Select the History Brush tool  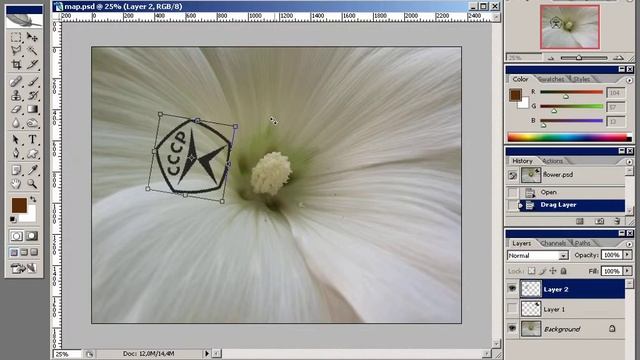point(32,96)
